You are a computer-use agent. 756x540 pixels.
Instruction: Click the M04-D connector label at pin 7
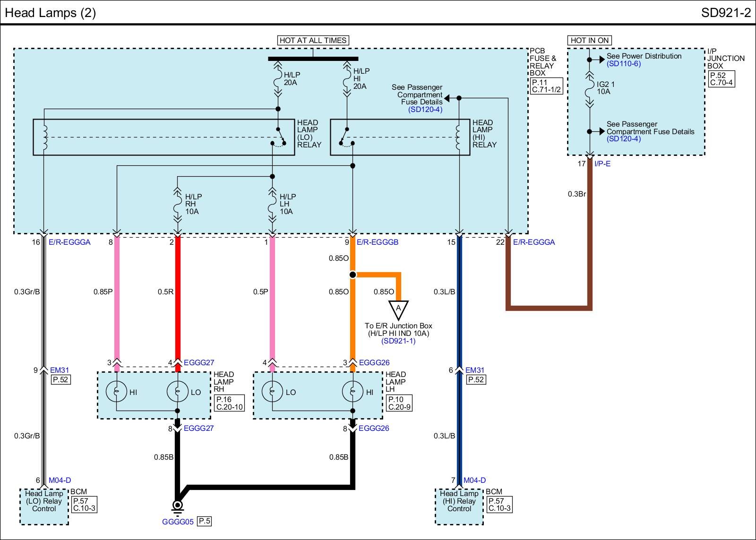pyautogui.click(x=474, y=480)
